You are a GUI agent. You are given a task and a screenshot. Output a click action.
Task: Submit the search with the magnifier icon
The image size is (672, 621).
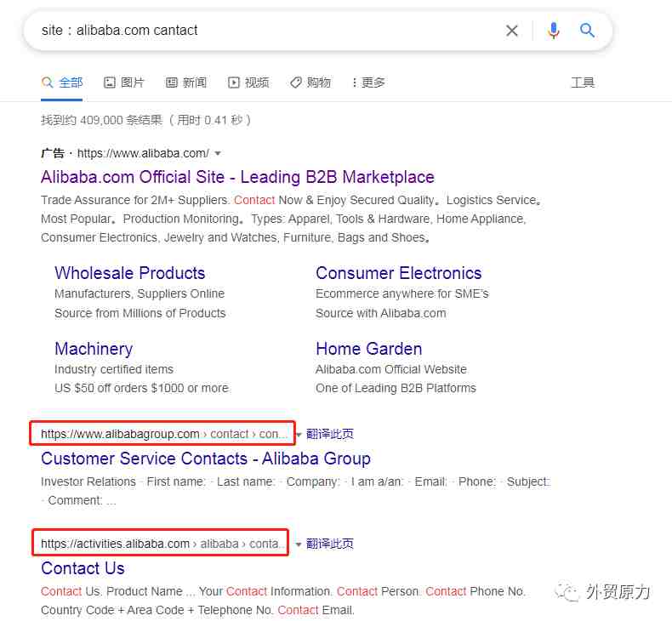click(x=587, y=31)
